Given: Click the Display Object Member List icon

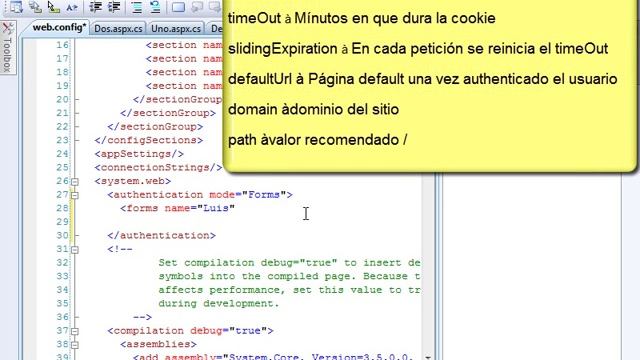Looking at the screenshot, I should click(x=16, y=7).
